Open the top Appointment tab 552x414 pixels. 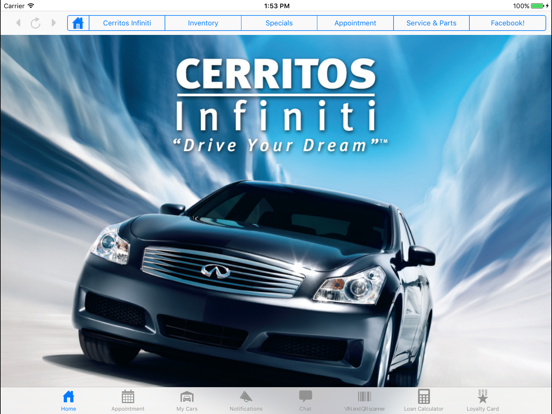tap(355, 23)
